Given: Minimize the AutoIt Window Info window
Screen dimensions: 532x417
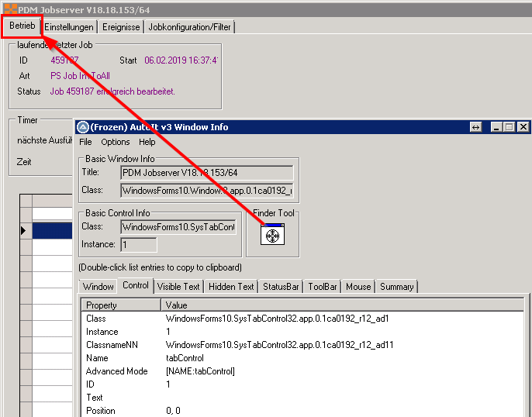Looking at the screenshot, I should tap(496, 127).
